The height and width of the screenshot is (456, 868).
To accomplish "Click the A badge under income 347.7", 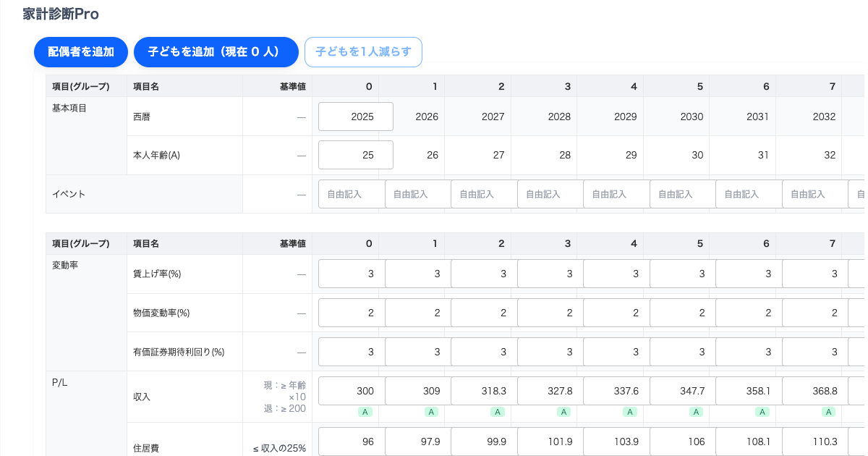I will coord(696,412).
